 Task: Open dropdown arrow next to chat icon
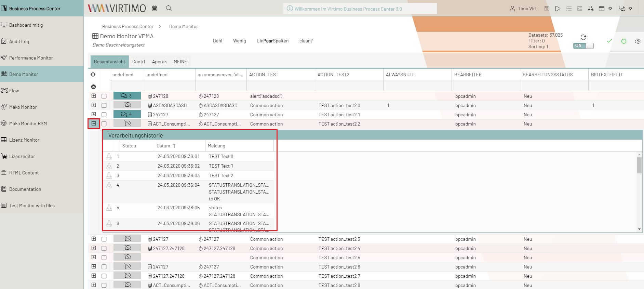tap(630, 9)
